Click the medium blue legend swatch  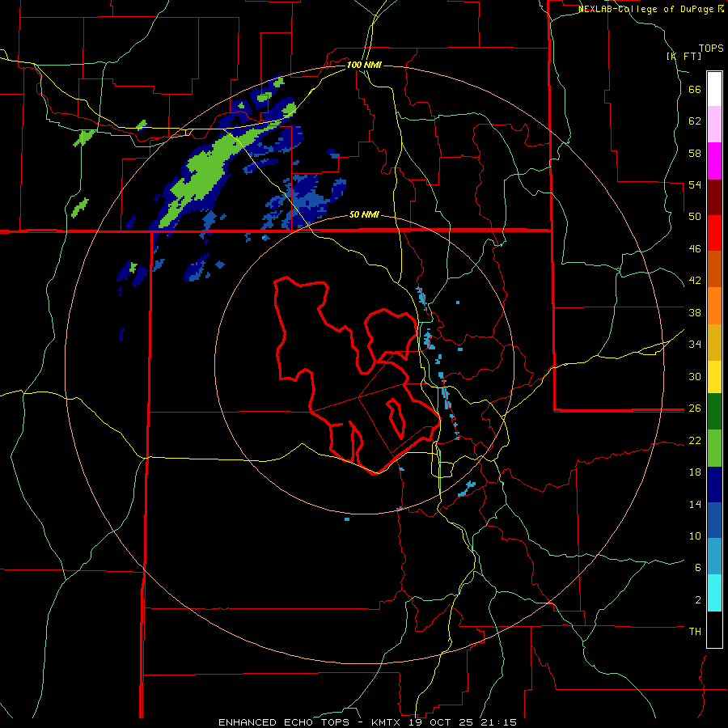point(714,520)
